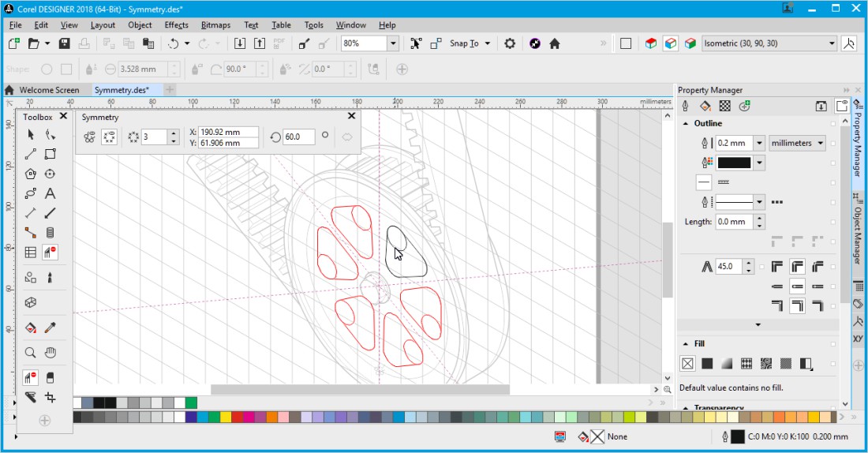Viewport: 868px width, 453px height.
Task: Select the Pan hand tool
Action: coord(51,353)
